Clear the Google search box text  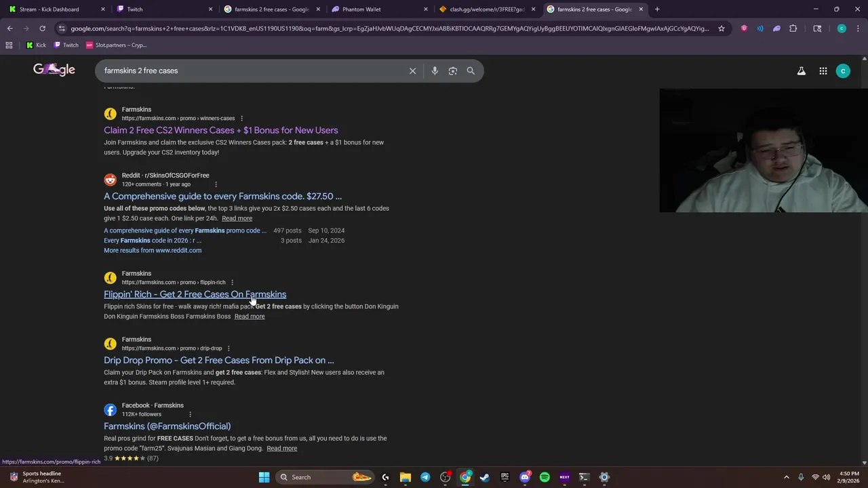click(412, 70)
